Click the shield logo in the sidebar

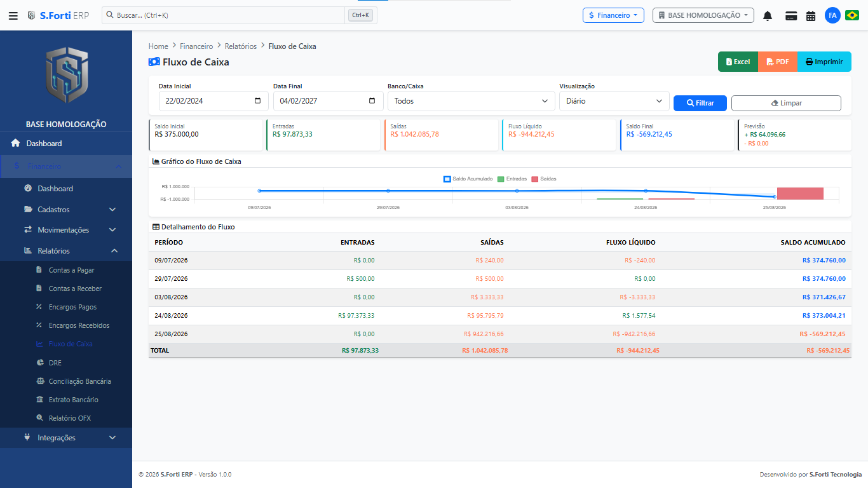pyautogui.click(x=66, y=75)
